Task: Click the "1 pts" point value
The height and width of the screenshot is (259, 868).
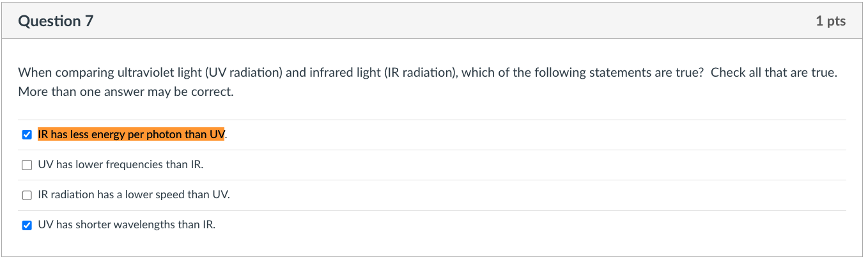Action: [x=830, y=21]
